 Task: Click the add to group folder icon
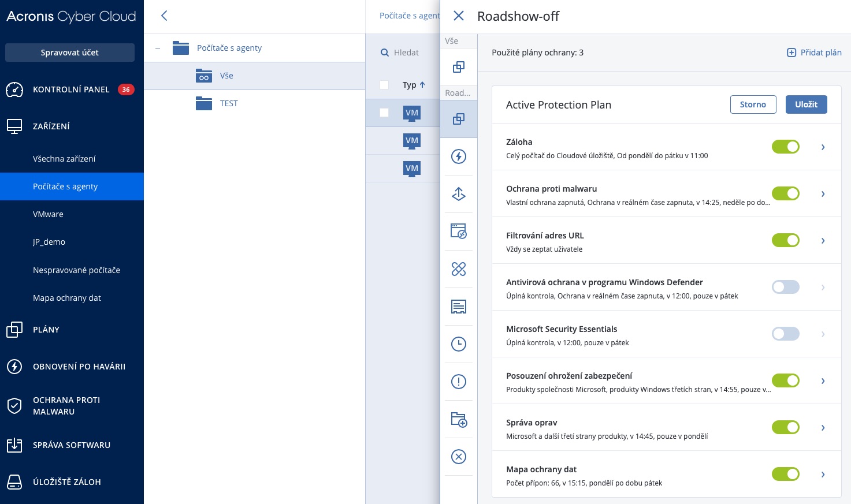(459, 419)
